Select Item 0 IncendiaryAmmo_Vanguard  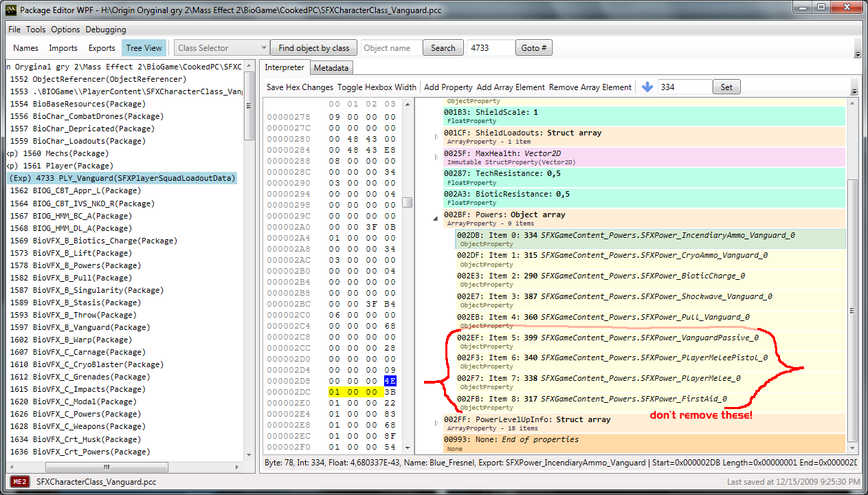pos(650,239)
